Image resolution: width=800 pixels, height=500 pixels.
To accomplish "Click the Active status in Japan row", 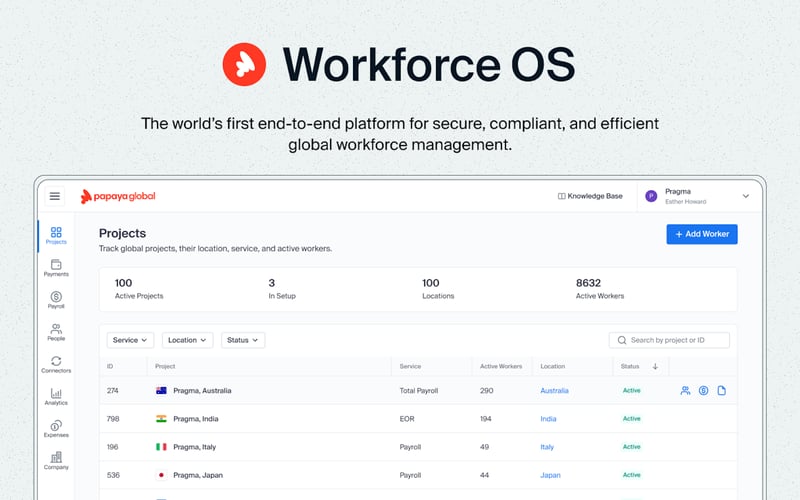I will pos(632,474).
